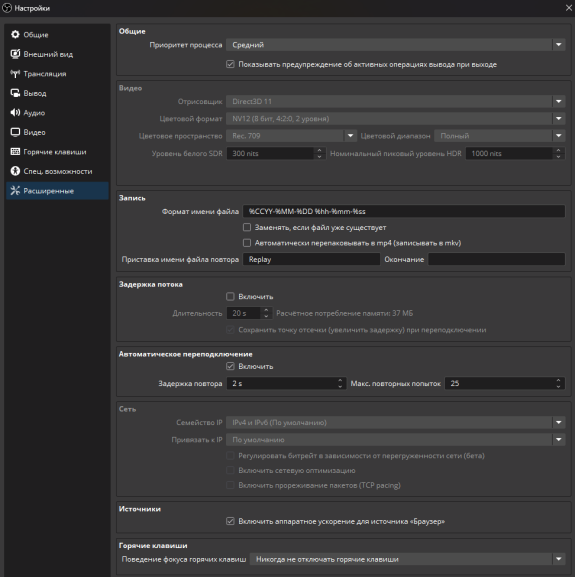The height and width of the screenshot is (577, 575).
Task: Click the speaker icon for Аудио
Action: click(x=15, y=113)
